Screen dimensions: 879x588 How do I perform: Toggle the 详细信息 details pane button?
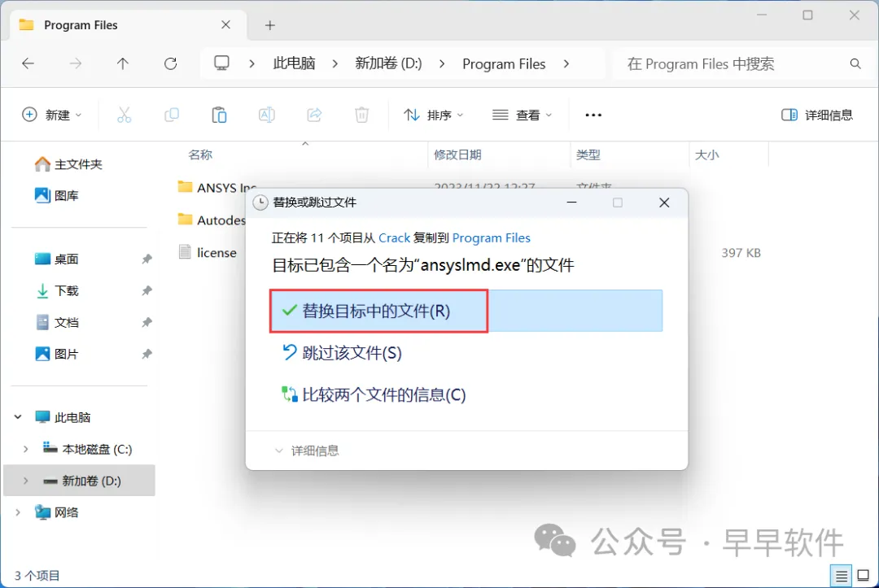tap(817, 115)
